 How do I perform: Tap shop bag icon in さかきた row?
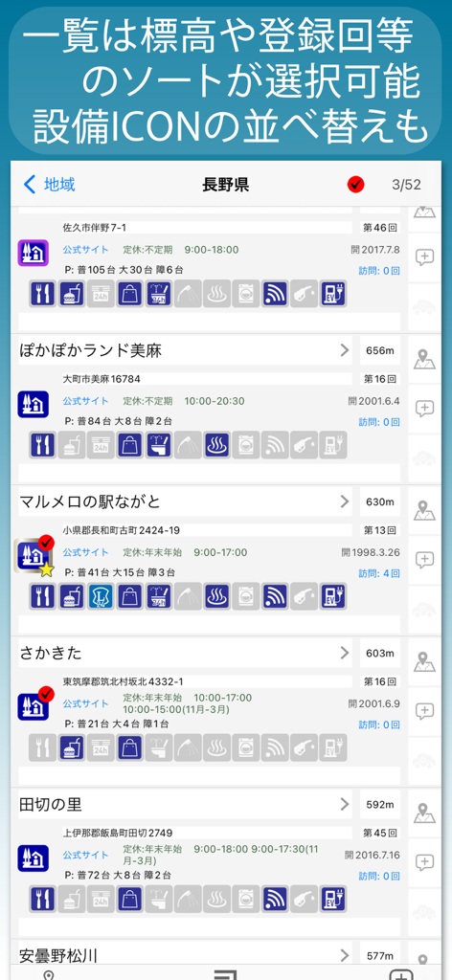click(129, 747)
